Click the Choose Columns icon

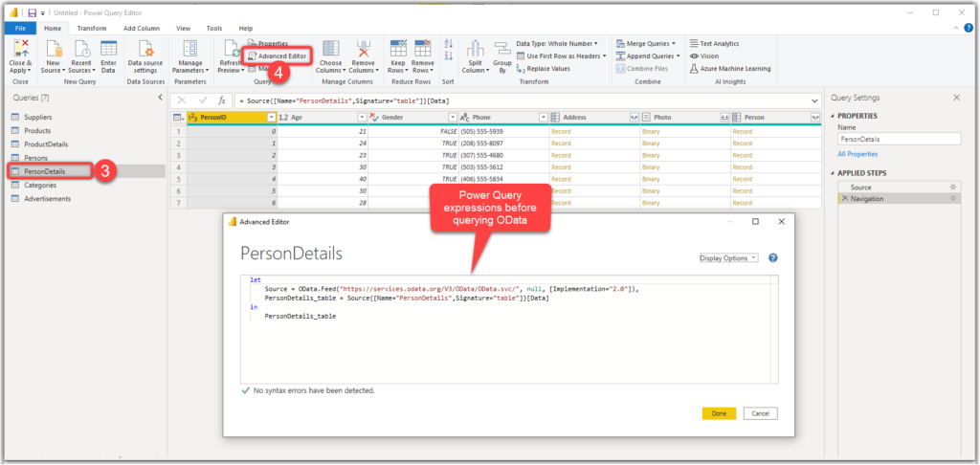(x=330, y=48)
